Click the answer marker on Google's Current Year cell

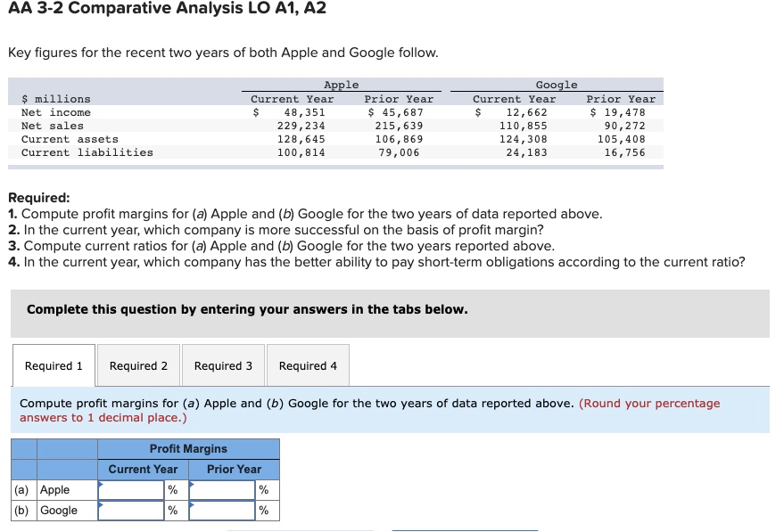coord(101,504)
